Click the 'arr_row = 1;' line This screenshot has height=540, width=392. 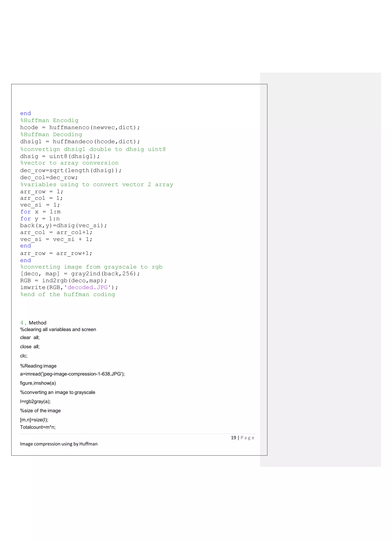pos(42,192)
